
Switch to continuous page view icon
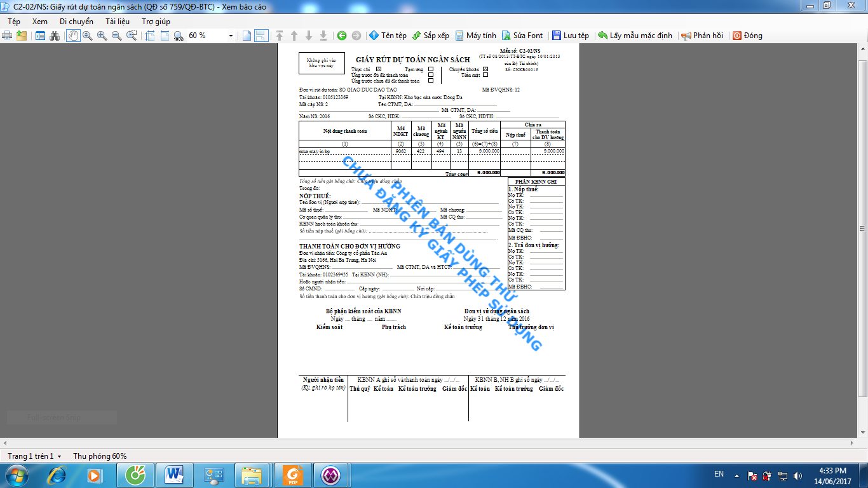(x=261, y=36)
